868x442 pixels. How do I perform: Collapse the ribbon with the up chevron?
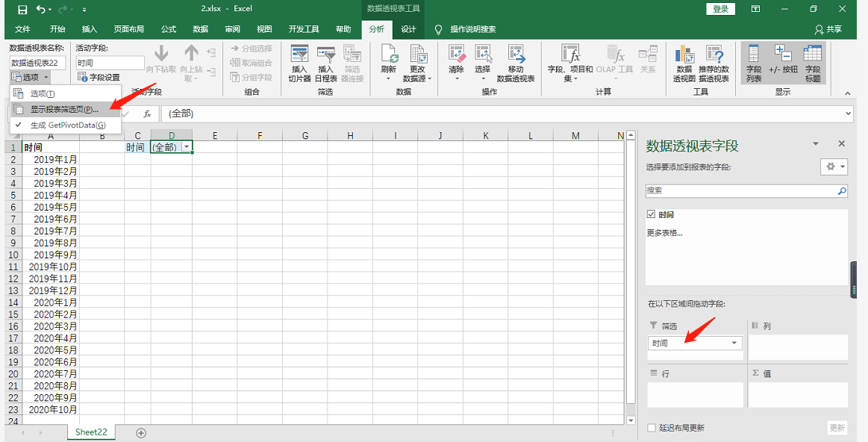coord(848,93)
